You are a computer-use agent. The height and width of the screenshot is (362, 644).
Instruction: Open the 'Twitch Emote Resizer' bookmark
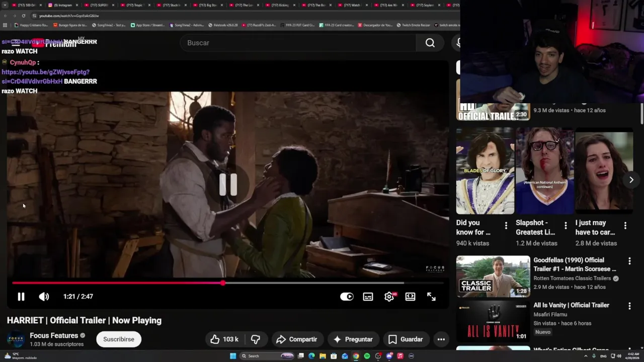point(414,25)
